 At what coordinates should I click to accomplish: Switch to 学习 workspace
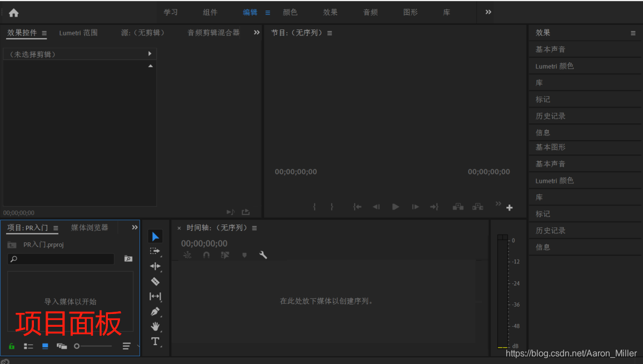coord(171,12)
